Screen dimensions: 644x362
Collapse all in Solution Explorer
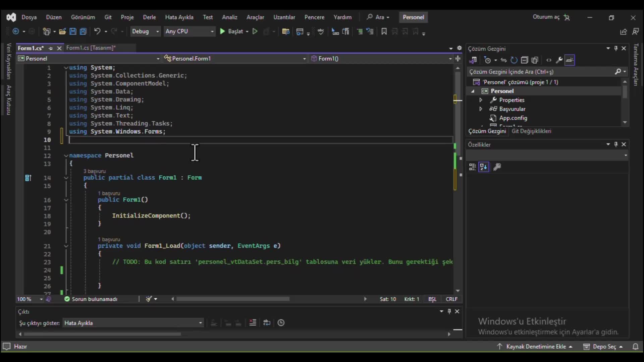tap(525, 60)
